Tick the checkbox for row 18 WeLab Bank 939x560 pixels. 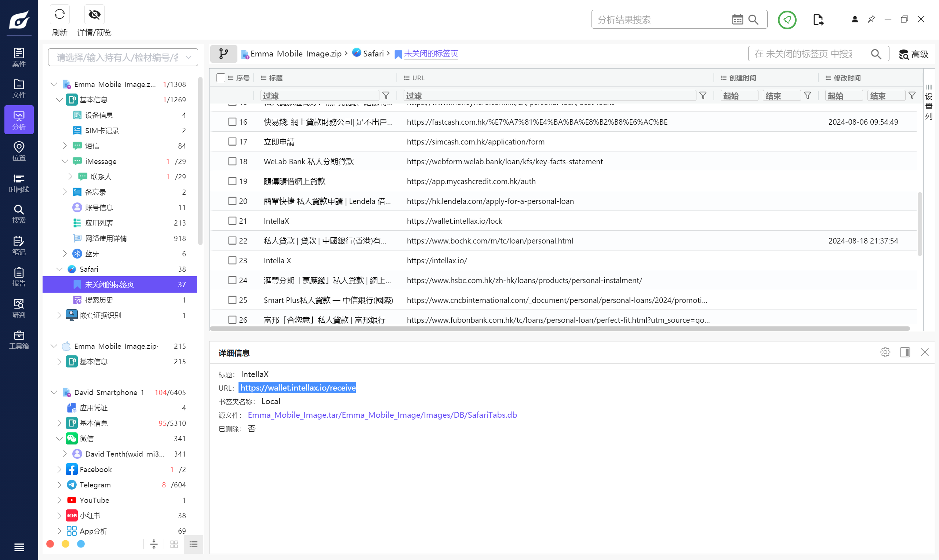point(232,161)
